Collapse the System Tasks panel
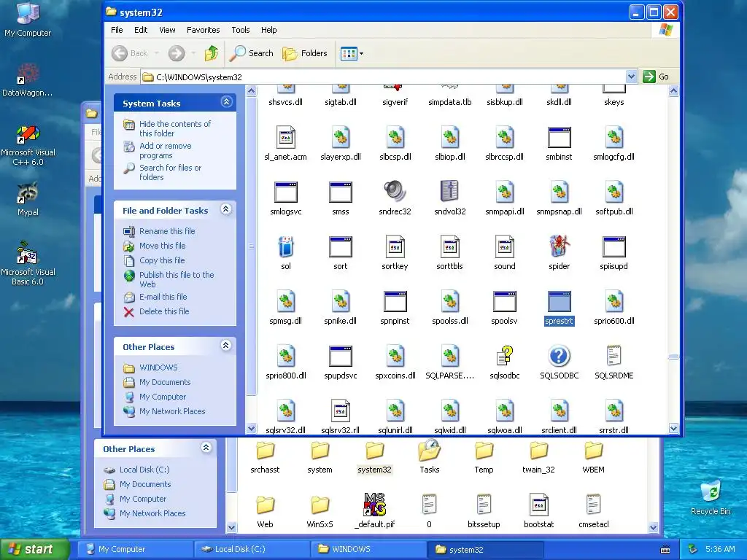The image size is (747, 560). point(226,102)
